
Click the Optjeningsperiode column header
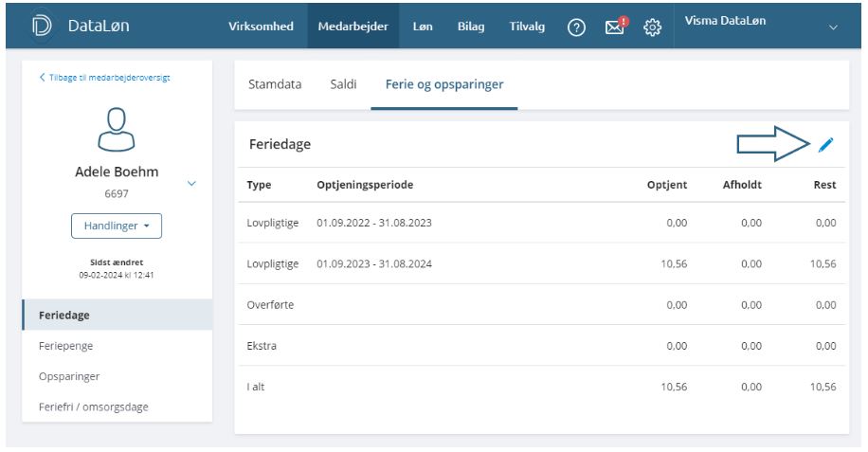click(365, 185)
